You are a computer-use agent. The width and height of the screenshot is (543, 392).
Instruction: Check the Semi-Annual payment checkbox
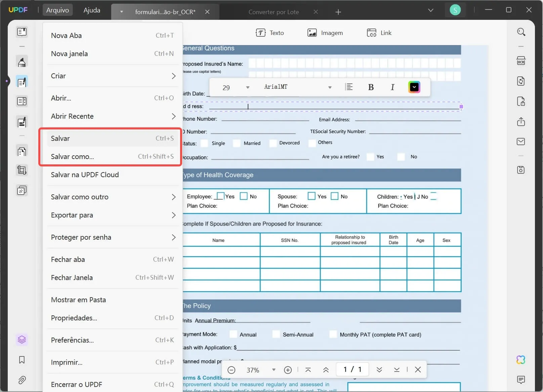[276, 335]
